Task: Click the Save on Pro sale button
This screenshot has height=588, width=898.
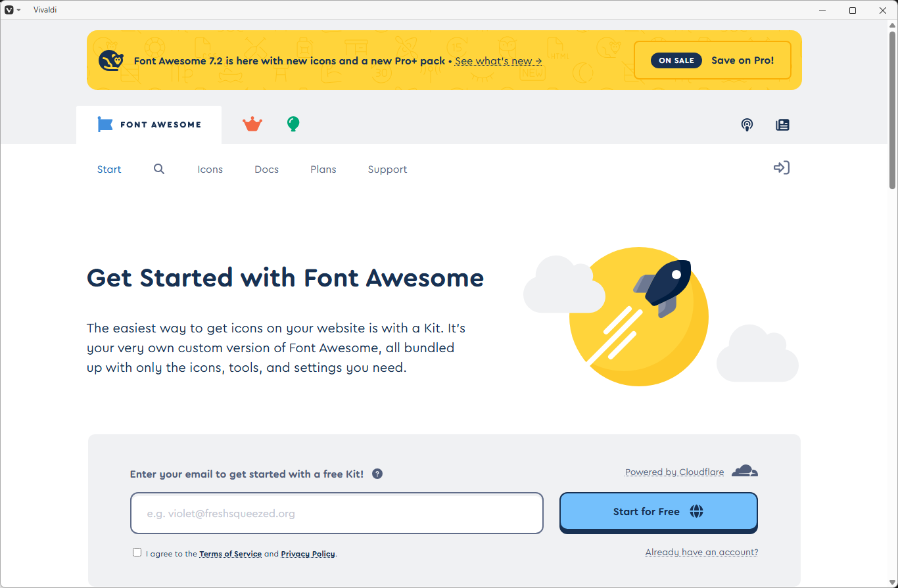Action: (712, 60)
